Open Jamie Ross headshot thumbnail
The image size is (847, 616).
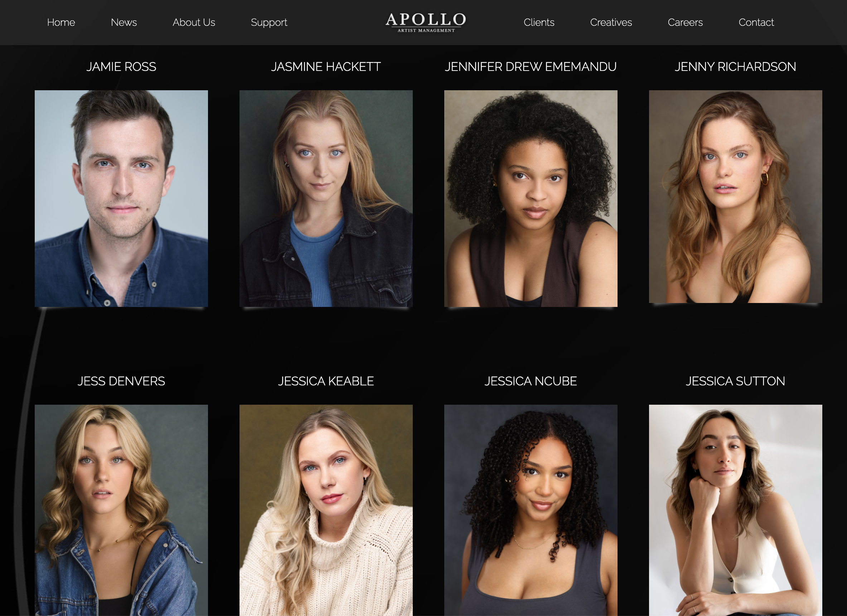[121, 198]
